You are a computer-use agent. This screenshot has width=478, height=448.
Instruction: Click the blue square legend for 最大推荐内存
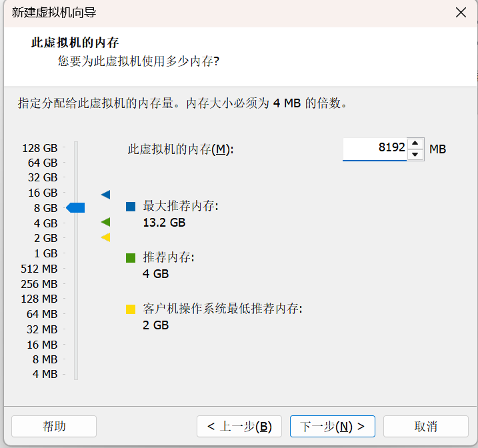pos(131,207)
